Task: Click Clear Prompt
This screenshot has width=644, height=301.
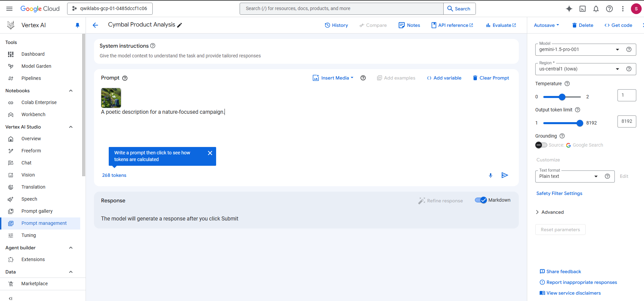Action: click(491, 78)
